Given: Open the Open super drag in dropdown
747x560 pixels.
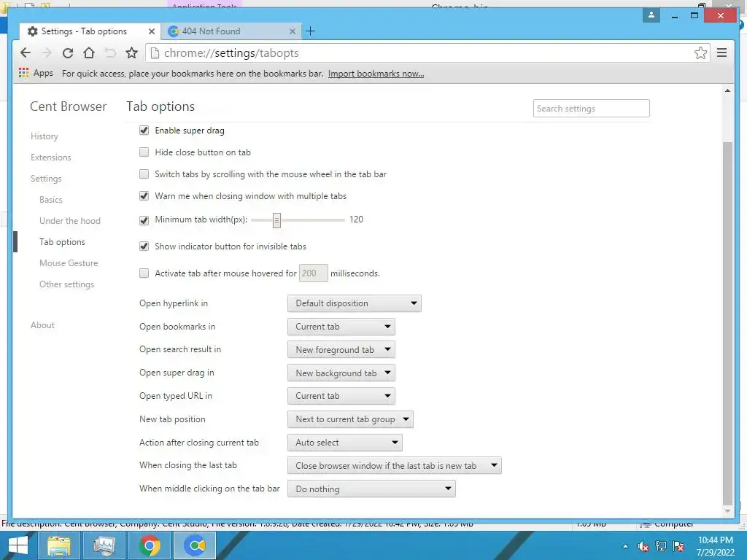Looking at the screenshot, I should pos(341,373).
